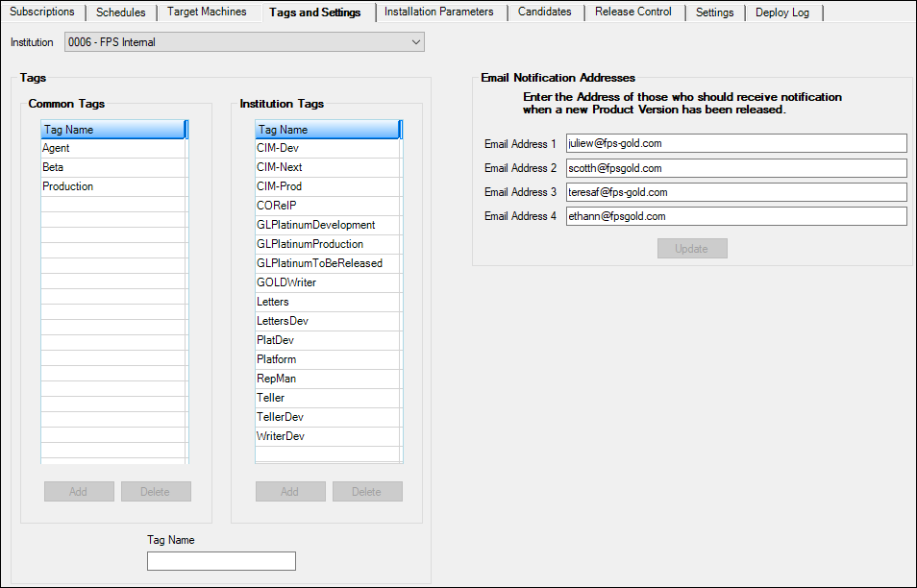
Task: Select the Installation Parameters tab
Action: (x=439, y=12)
